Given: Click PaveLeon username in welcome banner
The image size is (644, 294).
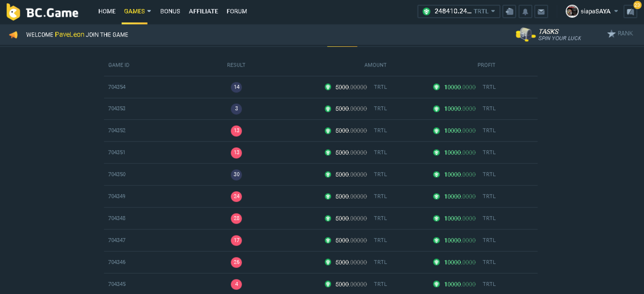Looking at the screenshot, I should 69,34.
